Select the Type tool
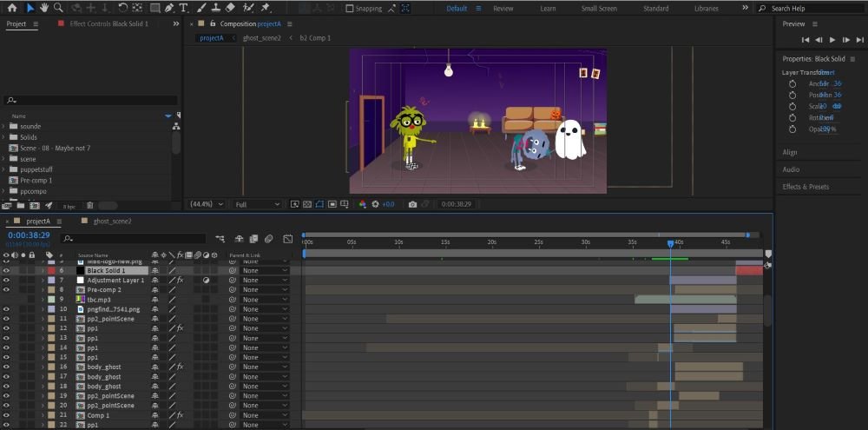The image size is (868, 430). pos(183,8)
